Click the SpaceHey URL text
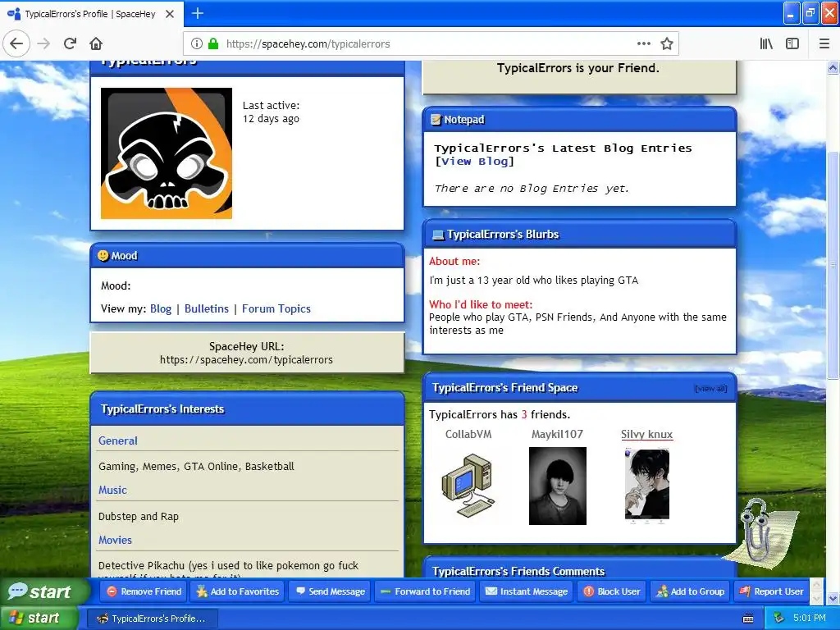Viewport: 840px width, 630px height. tap(246, 359)
